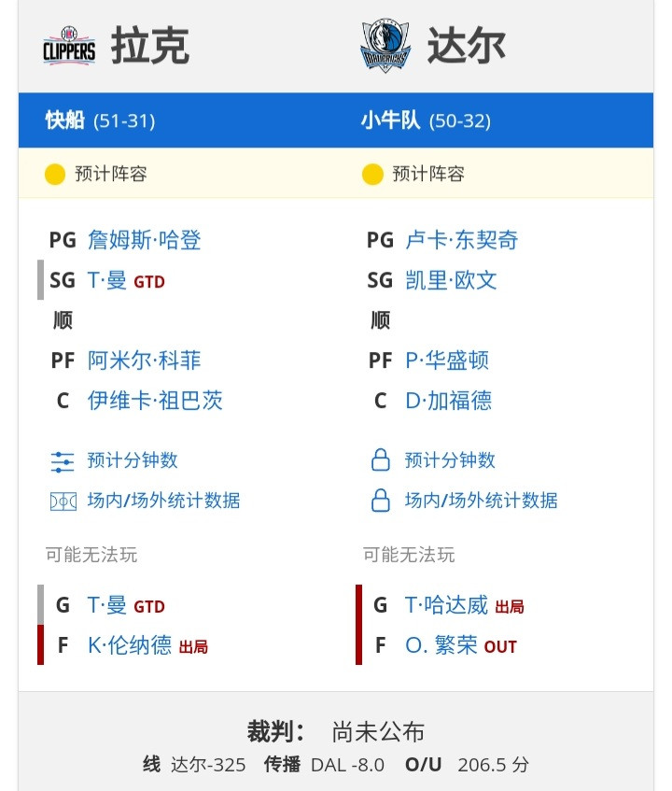Click lock icon beside Mavericks 预计分钟数
This screenshot has height=791, width=672.
click(381, 460)
